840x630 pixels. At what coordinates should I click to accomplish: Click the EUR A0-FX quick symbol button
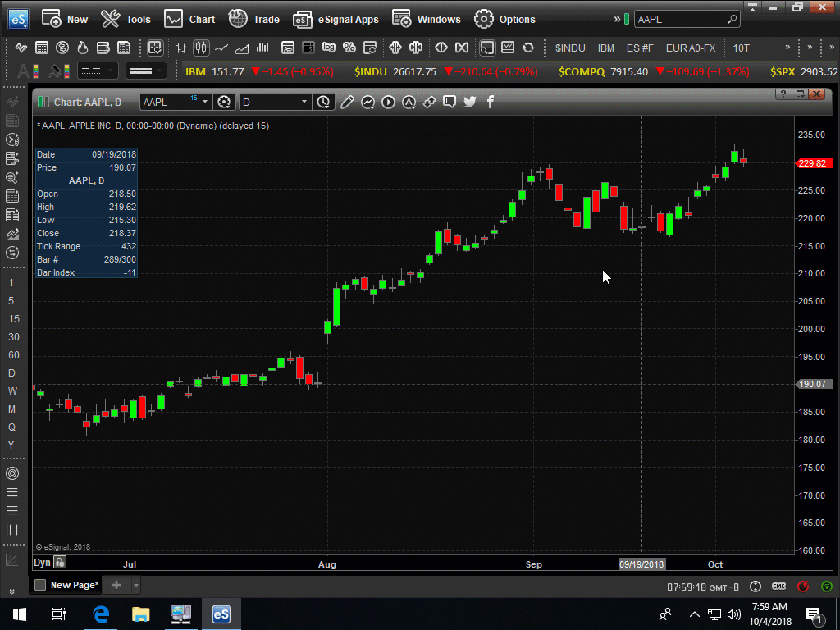[691, 48]
